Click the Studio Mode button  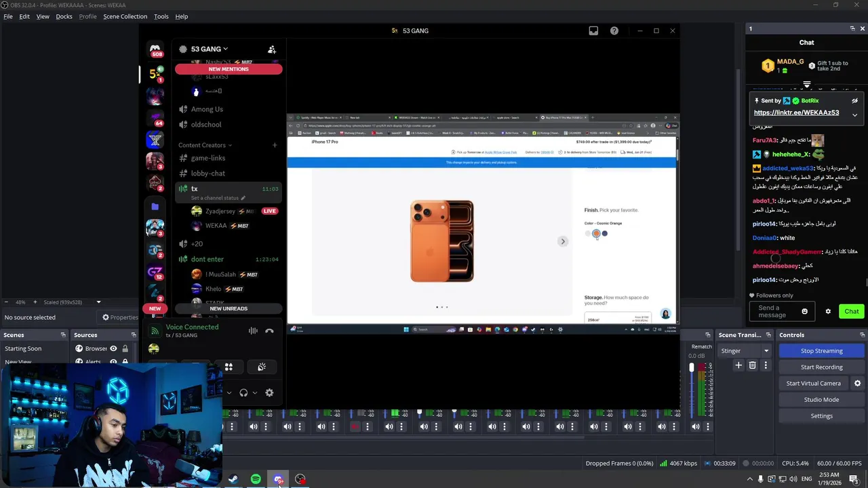coord(821,400)
